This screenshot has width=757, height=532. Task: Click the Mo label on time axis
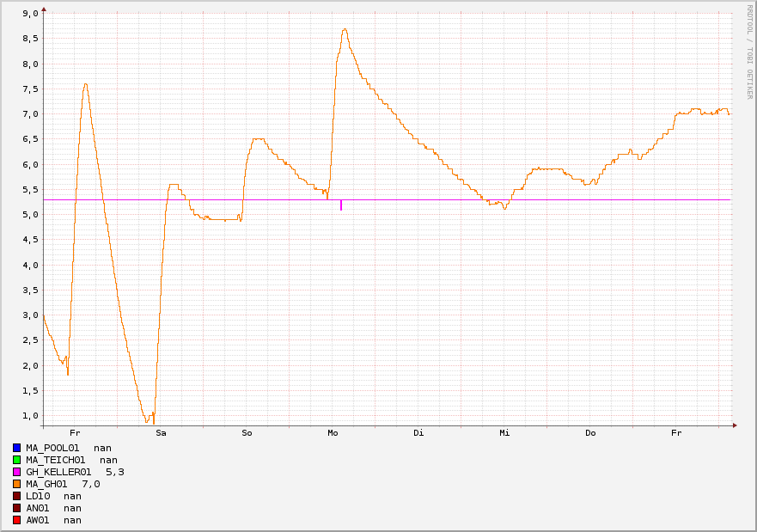tap(333, 433)
